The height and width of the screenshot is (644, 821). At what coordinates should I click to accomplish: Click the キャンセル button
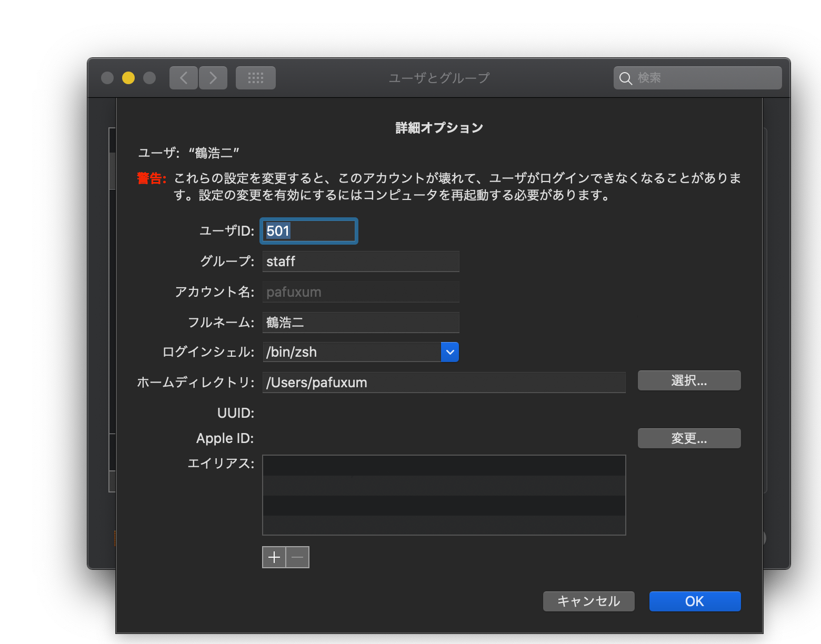pyautogui.click(x=588, y=601)
